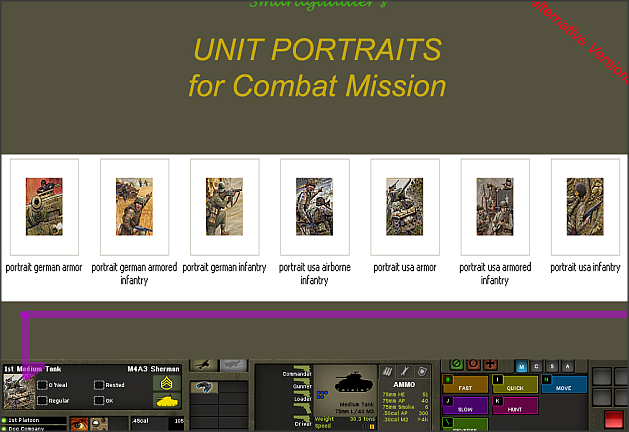Click the Commander pistol icon

302,370
